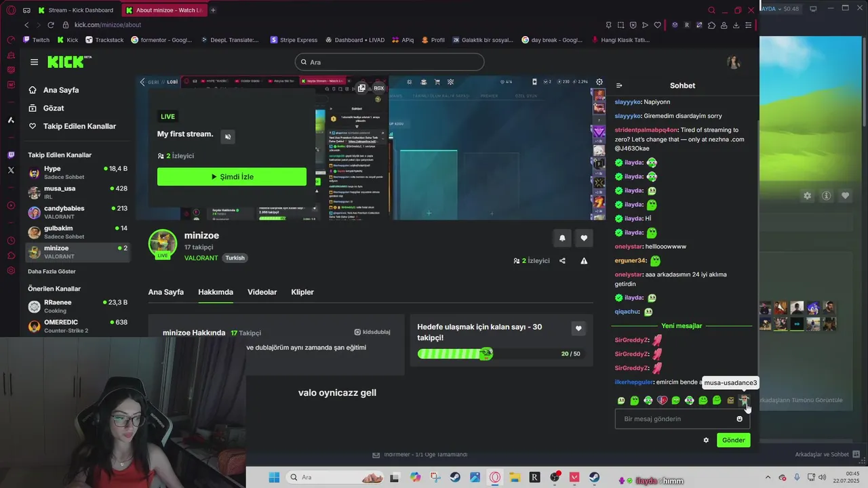Open browser downloads icon
The height and width of the screenshot is (488, 868).
pos(736,25)
